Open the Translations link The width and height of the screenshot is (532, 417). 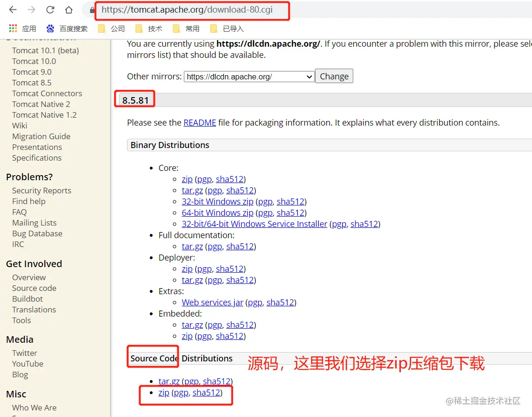point(34,310)
